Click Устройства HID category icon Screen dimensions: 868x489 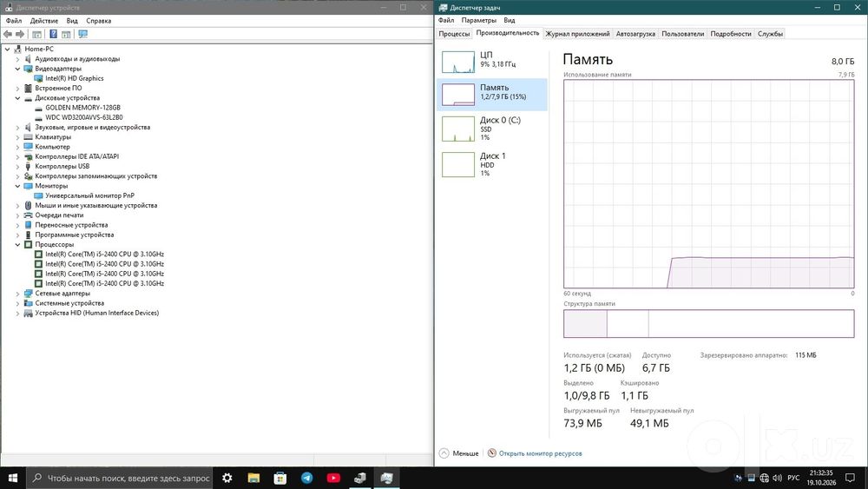click(x=29, y=313)
